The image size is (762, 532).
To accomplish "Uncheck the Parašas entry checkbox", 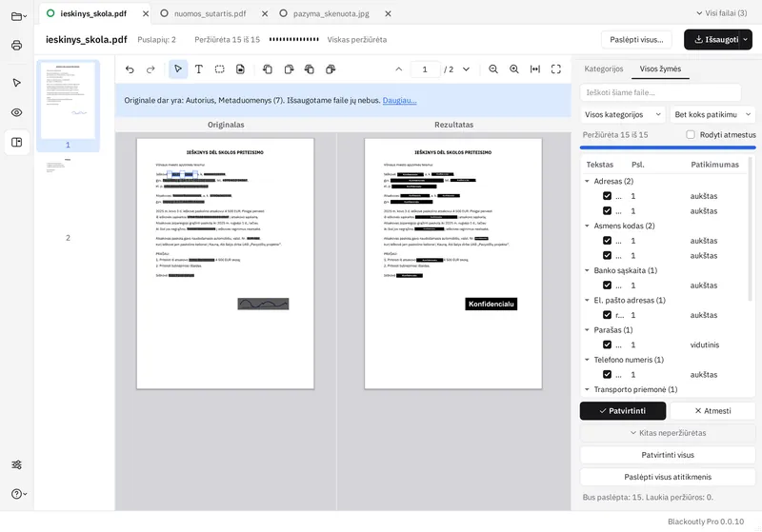I will pyautogui.click(x=607, y=345).
